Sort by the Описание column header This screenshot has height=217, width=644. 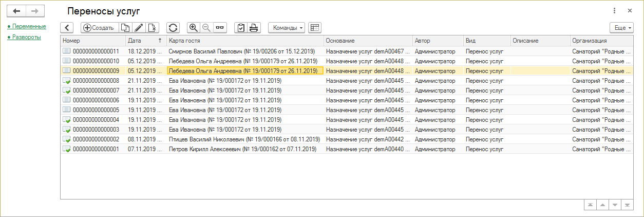tap(540, 40)
